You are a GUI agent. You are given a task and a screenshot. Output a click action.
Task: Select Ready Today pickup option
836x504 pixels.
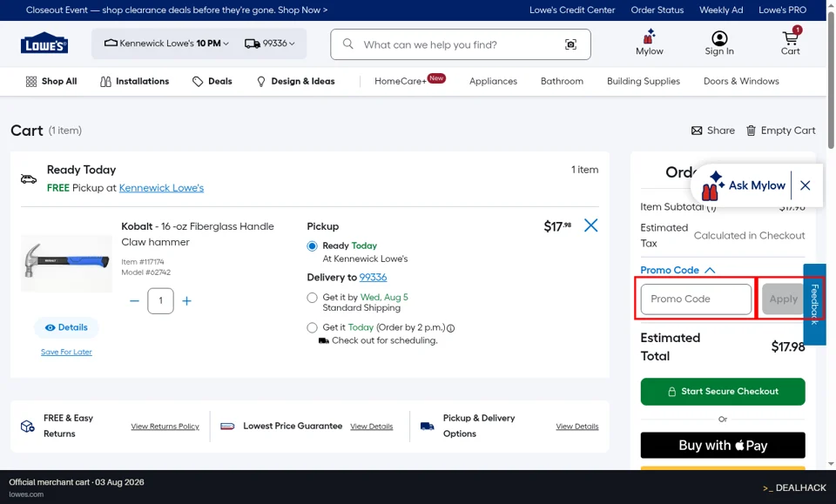coord(312,246)
